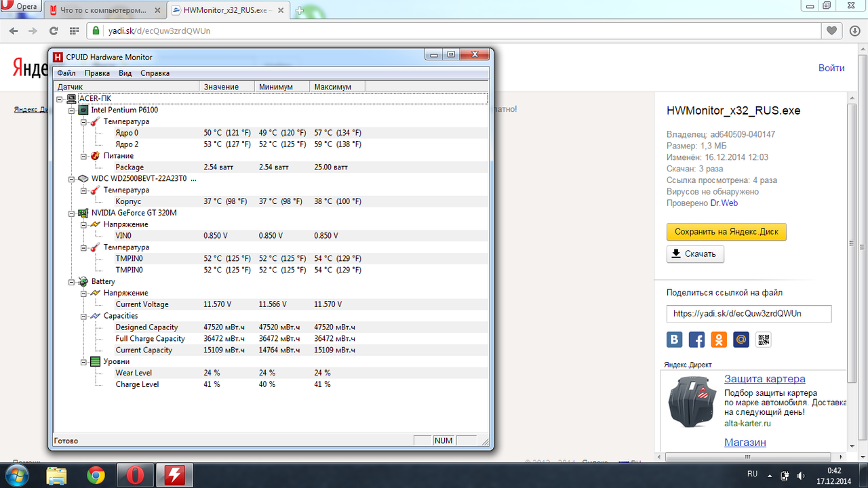Click thermometer icon under Intel Pentium P6100
Image resolution: width=868 pixels, height=488 pixels.
(95, 121)
